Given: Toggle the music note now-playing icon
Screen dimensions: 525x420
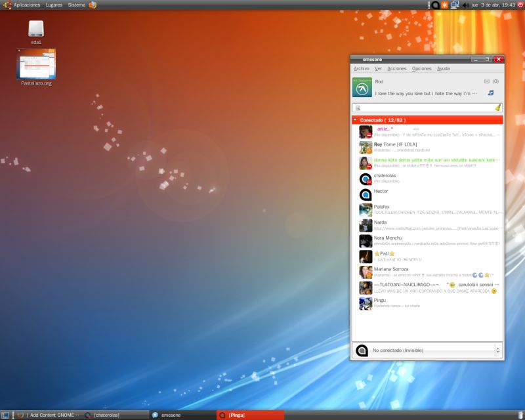Looking at the screenshot, I should (491, 93).
